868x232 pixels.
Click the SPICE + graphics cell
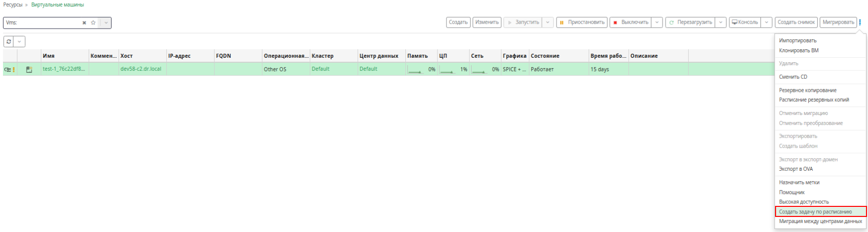coord(515,69)
